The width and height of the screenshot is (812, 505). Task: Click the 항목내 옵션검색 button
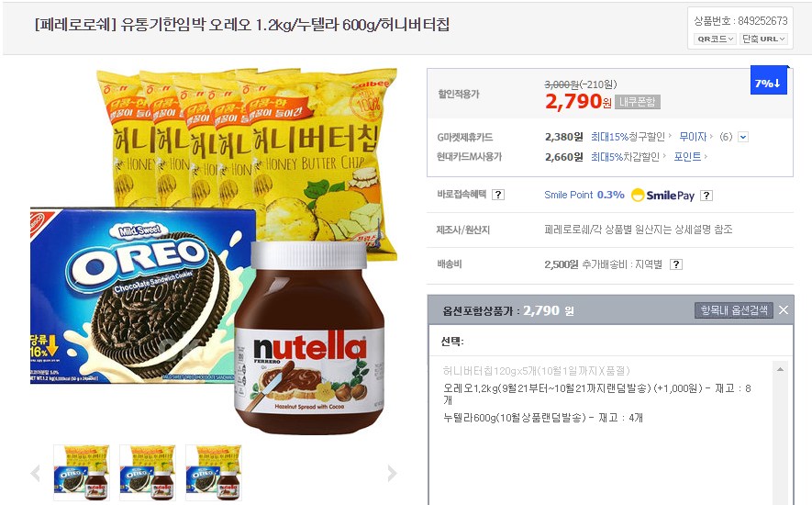[x=733, y=310]
